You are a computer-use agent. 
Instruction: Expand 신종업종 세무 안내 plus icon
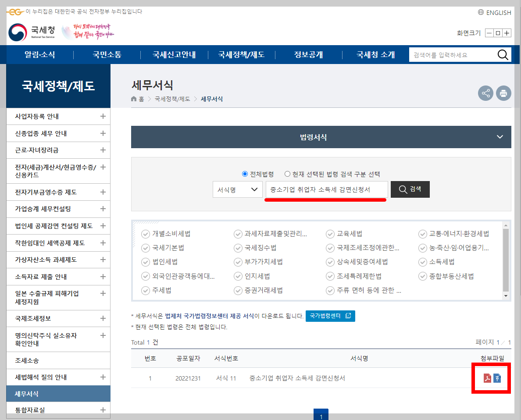(x=103, y=133)
